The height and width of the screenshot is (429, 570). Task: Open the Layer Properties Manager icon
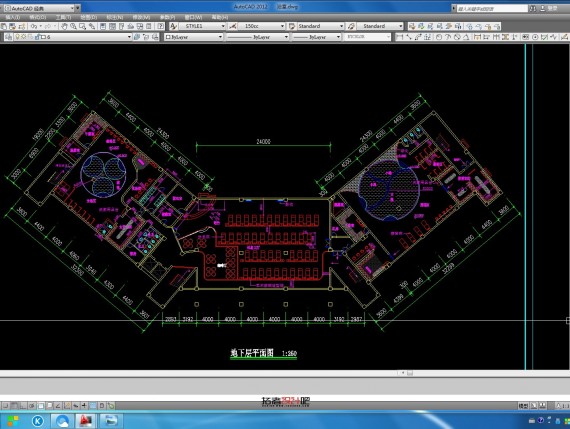pyautogui.click(x=8, y=37)
